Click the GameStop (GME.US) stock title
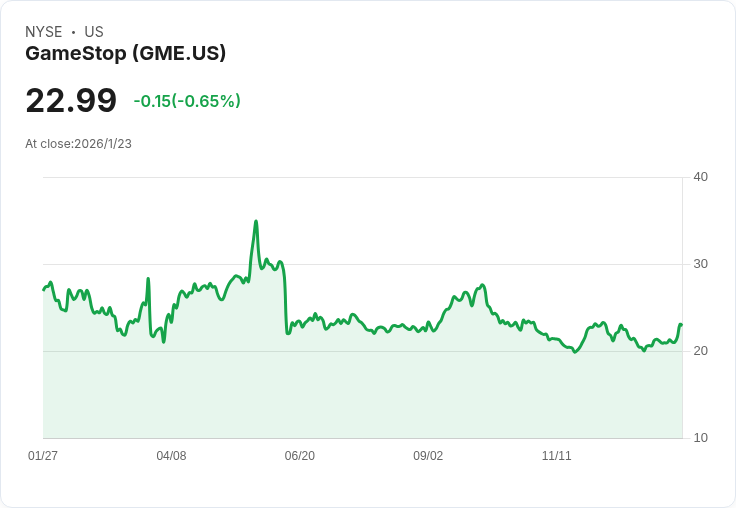This screenshot has width=736, height=508. pos(125,53)
